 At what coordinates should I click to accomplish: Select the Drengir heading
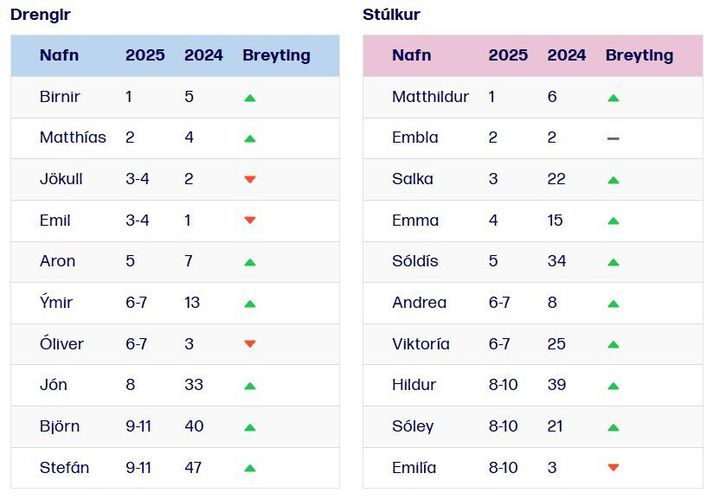(40, 15)
